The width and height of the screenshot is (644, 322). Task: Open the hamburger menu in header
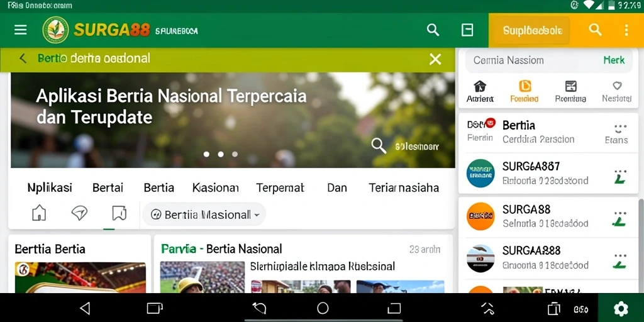[x=21, y=30]
